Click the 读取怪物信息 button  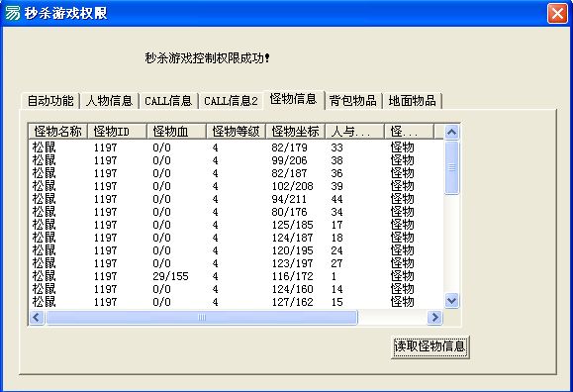(430, 346)
